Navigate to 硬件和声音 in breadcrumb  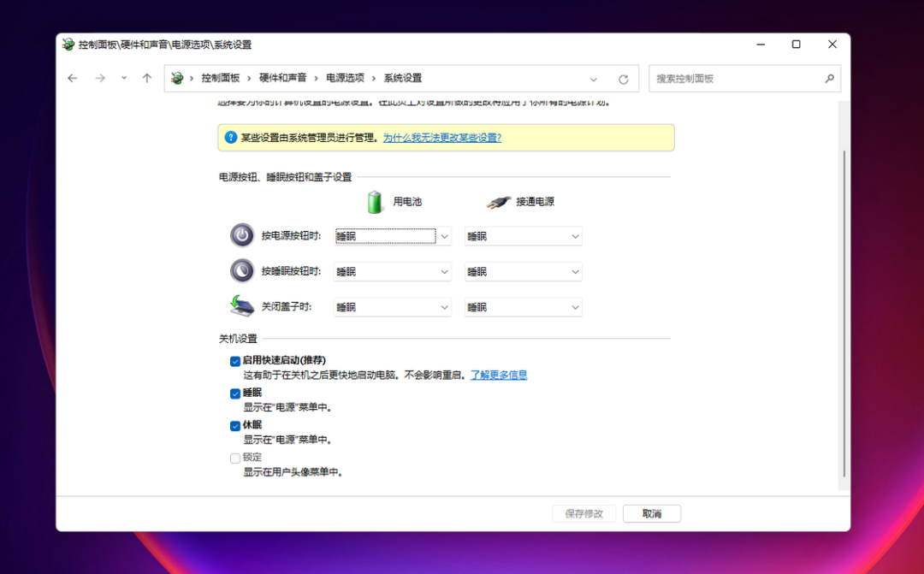[283, 78]
